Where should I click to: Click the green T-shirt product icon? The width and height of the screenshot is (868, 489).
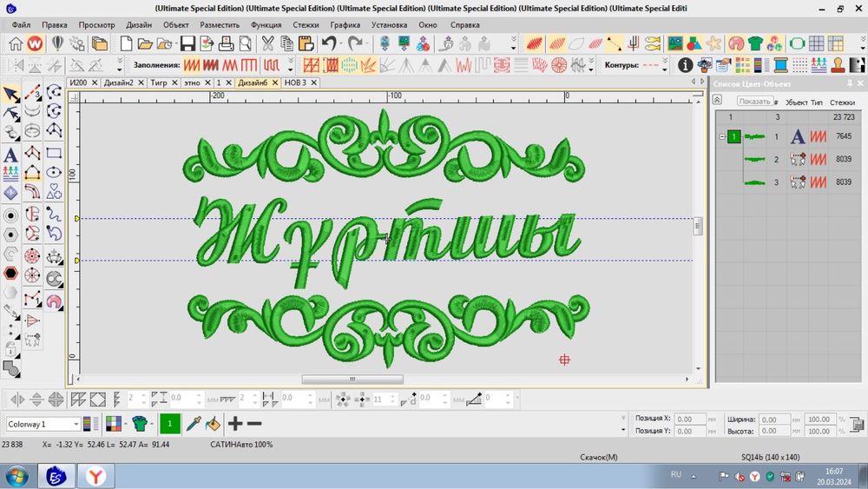(x=755, y=43)
